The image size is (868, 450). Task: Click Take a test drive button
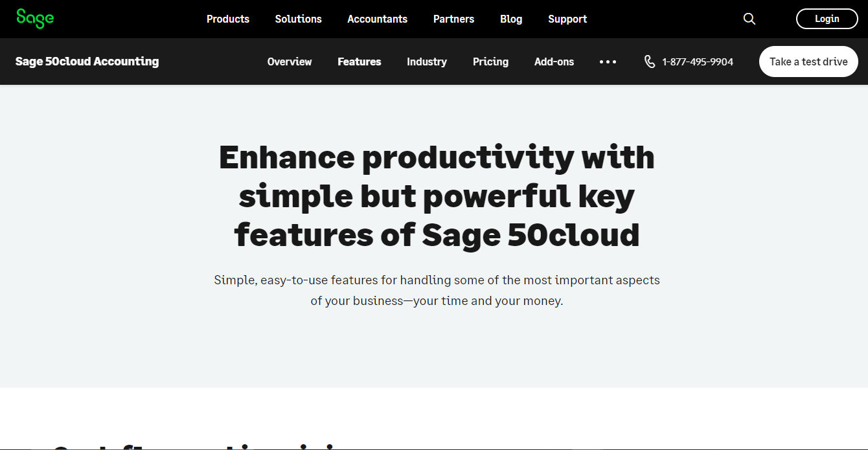click(x=808, y=62)
